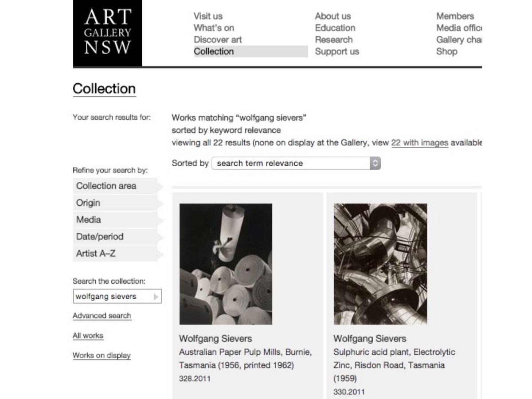Screen dimensions: 532x399
Task: Open the Visit us menu
Action: pos(208,16)
